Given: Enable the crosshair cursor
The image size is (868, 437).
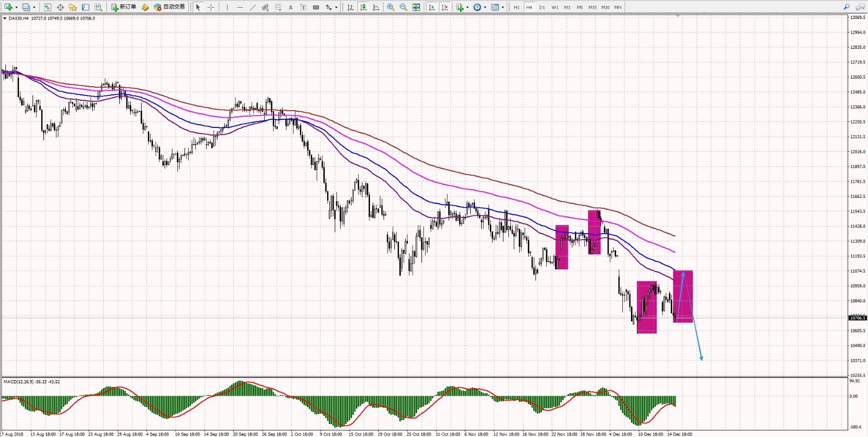Looking at the screenshot, I should (x=211, y=7).
